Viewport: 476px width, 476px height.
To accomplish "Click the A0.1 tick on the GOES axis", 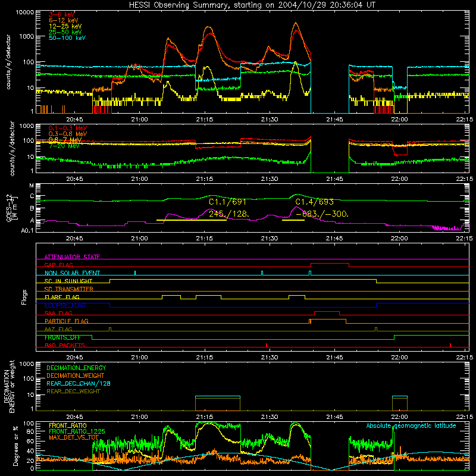I will pyautogui.click(x=27, y=231).
